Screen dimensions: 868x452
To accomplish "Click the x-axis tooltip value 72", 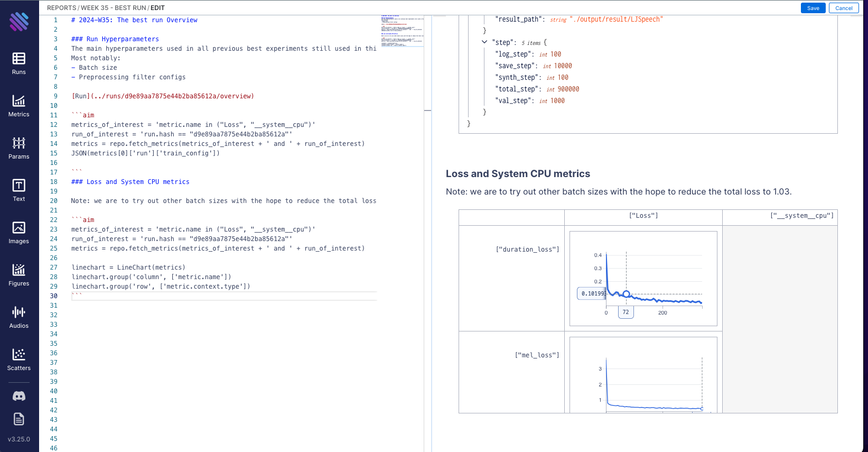I will (x=626, y=312).
